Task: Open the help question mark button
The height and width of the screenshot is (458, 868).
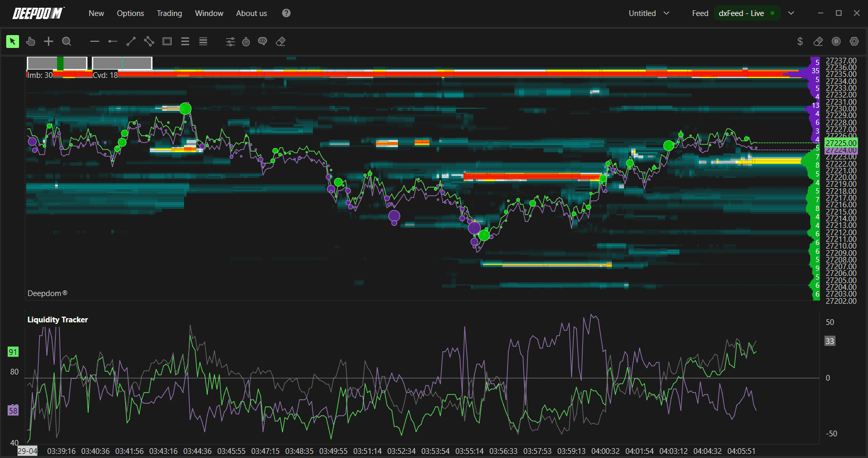Action: coord(286,13)
